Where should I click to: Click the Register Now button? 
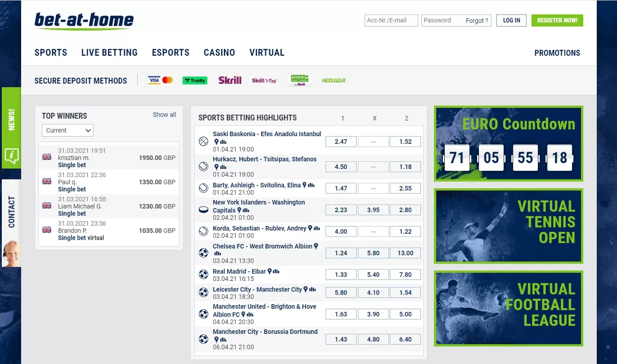tap(557, 21)
